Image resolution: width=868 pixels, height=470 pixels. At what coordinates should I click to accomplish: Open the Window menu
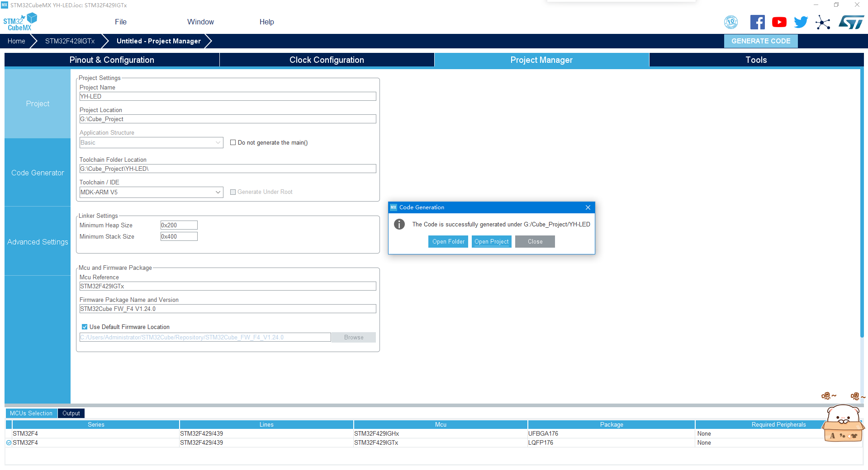(x=200, y=22)
